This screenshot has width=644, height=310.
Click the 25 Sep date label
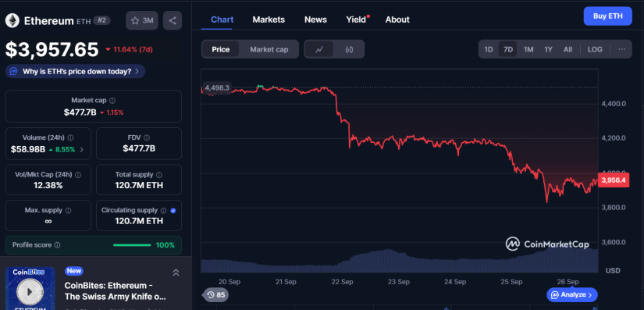pyautogui.click(x=511, y=282)
